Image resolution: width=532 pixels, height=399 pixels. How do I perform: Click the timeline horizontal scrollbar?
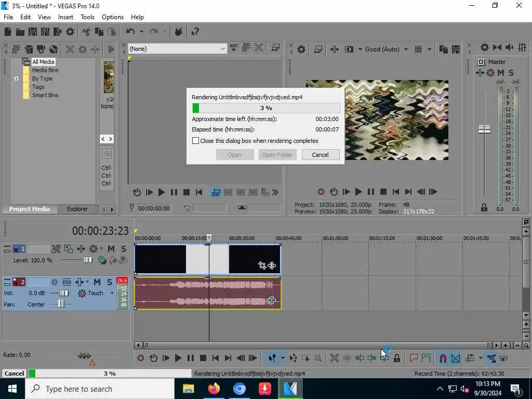click(x=317, y=345)
